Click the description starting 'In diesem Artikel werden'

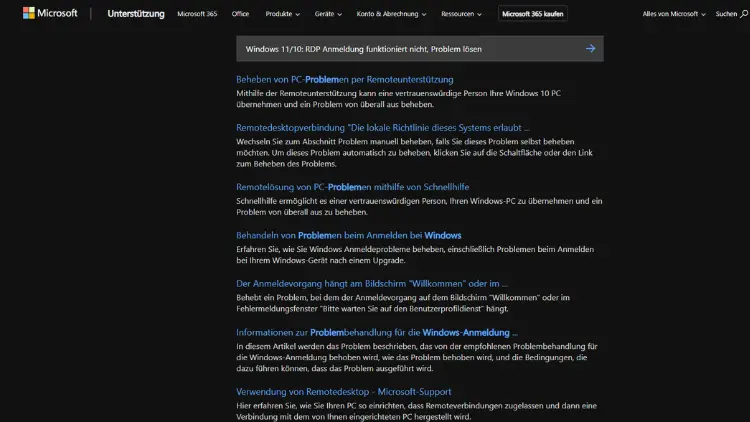point(417,357)
